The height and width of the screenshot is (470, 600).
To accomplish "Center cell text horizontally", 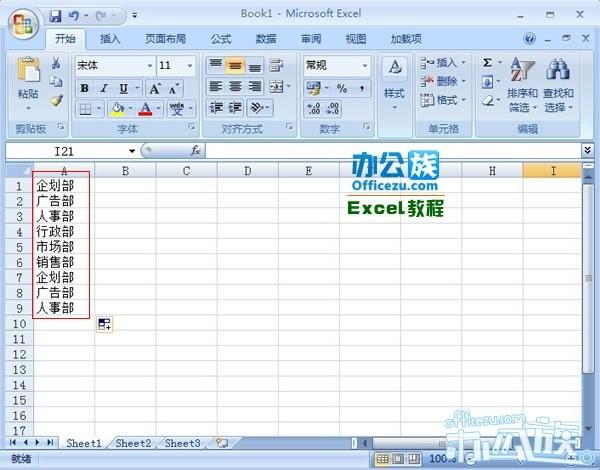I will click(x=235, y=87).
